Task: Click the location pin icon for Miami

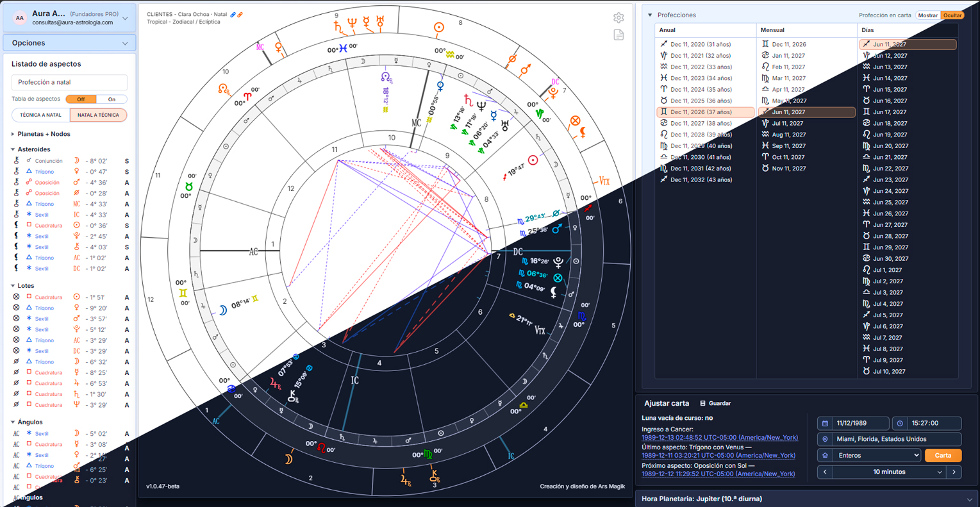Action: 826,439
